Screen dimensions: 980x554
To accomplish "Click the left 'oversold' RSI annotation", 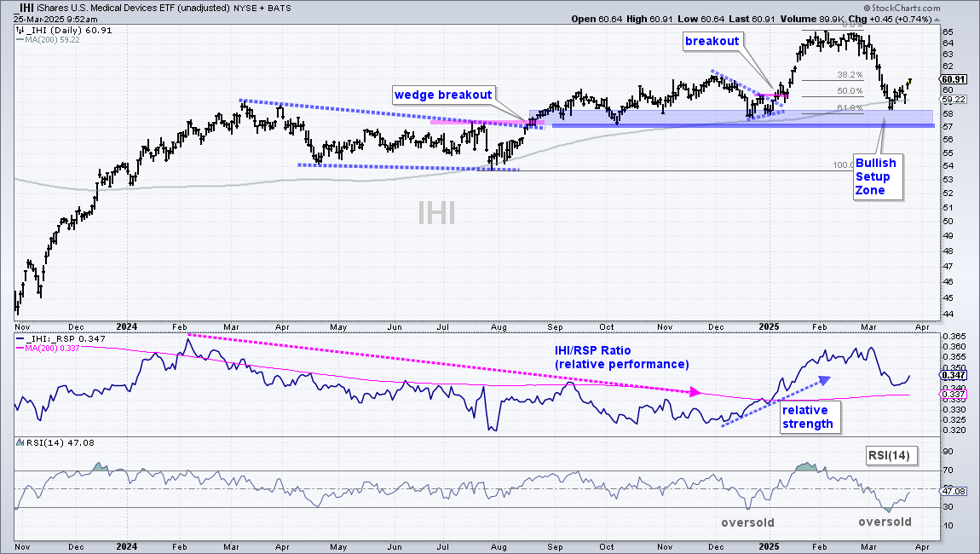I will pyautogui.click(x=747, y=522).
